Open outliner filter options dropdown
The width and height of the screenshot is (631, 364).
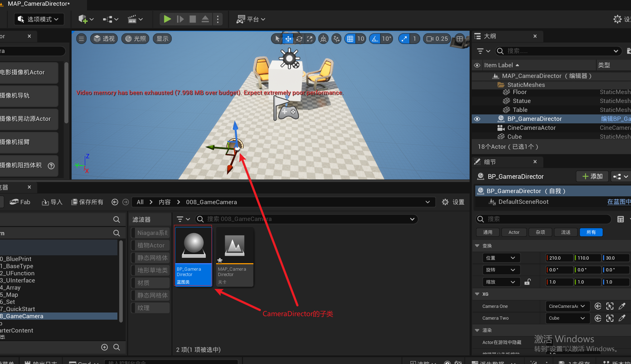pos(484,51)
